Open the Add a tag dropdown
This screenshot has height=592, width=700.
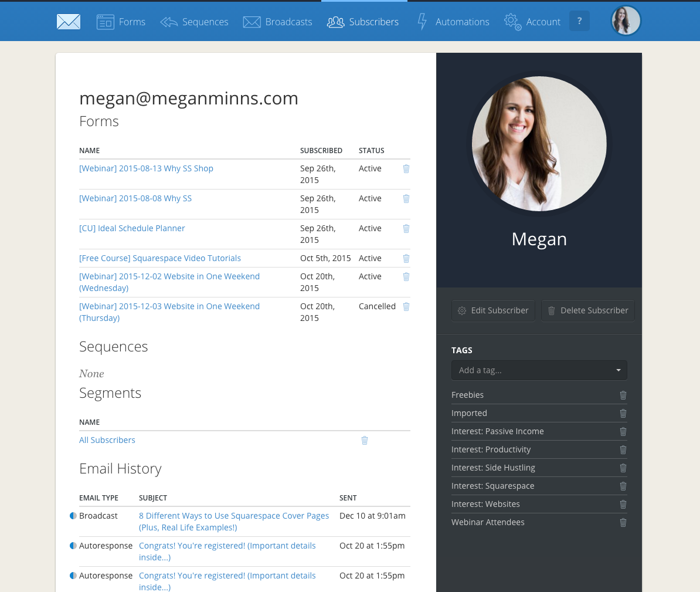pyautogui.click(x=539, y=370)
